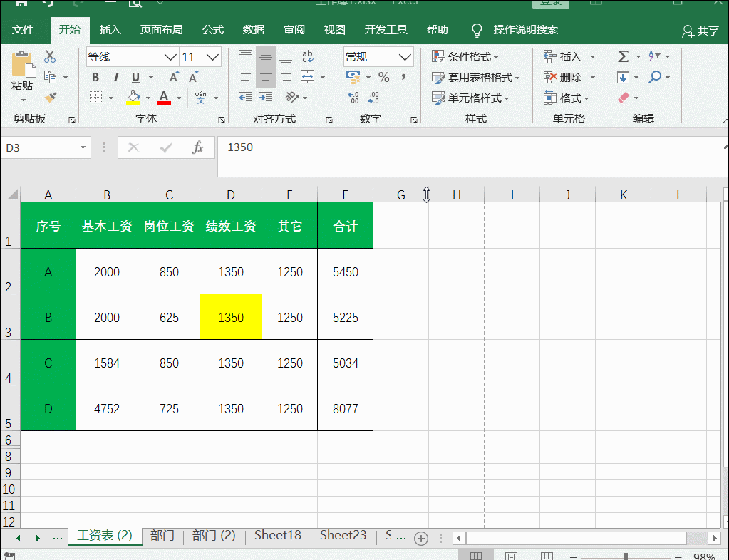
Task: Click the Fill down arrow icon
Action: (x=623, y=77)
